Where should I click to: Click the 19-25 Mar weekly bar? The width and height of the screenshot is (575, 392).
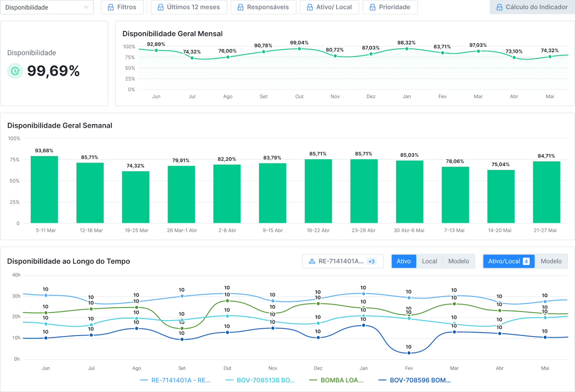click(x=136, y=197)
